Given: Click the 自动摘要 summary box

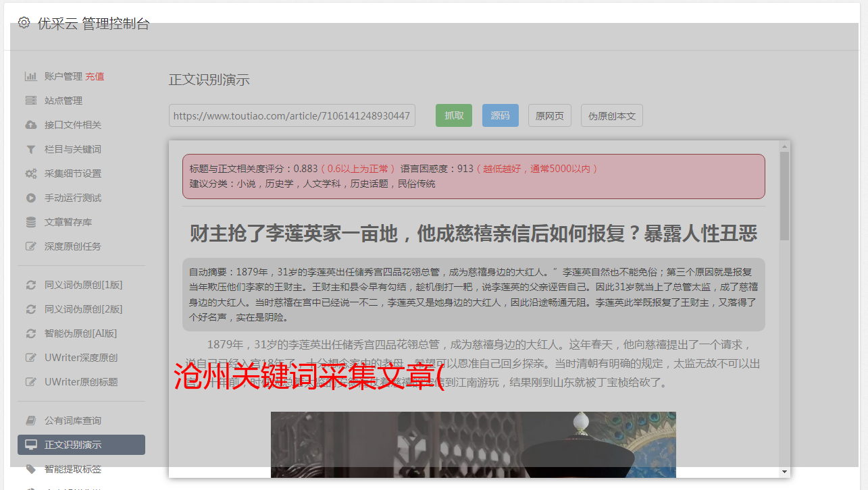Looking at the screenshot, I should (x=474, y=294).
